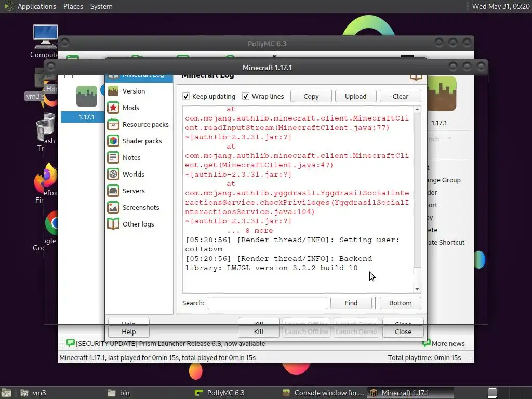Click 'Backend library: LWJGL' log line
Screen dimensions: 532x399
click(x=278, y=263)
